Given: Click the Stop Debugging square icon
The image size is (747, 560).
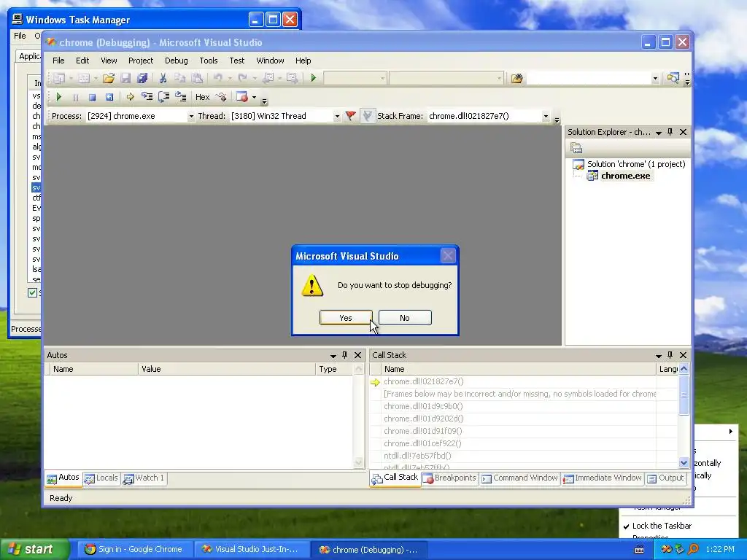Looking at the screenshot, I should pos(93,97).
